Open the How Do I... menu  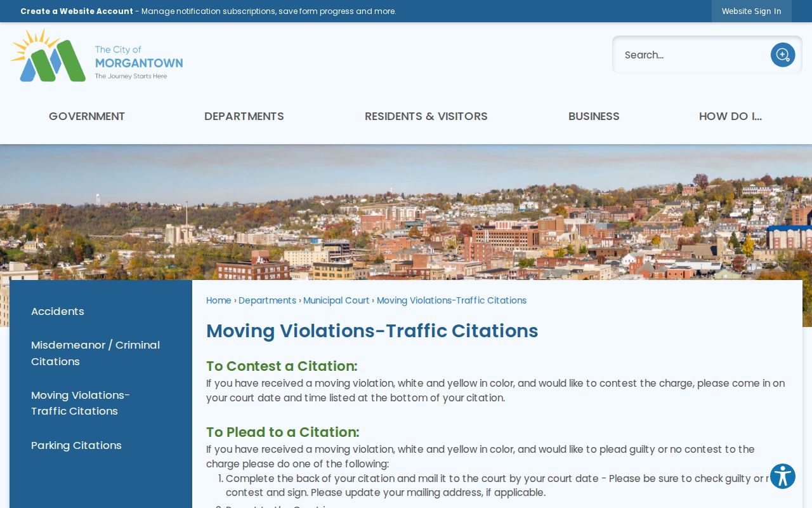click(x=730, y=116)
